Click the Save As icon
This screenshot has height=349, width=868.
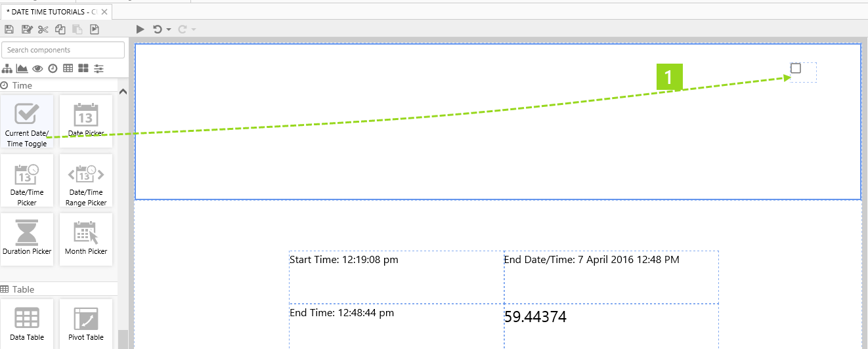coord(27,30)
